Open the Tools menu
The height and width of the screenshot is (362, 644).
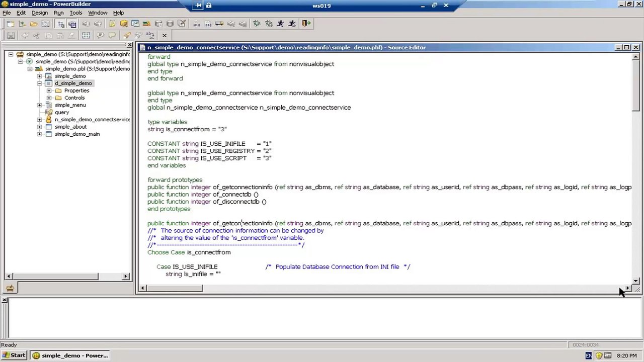click(75, 13)
